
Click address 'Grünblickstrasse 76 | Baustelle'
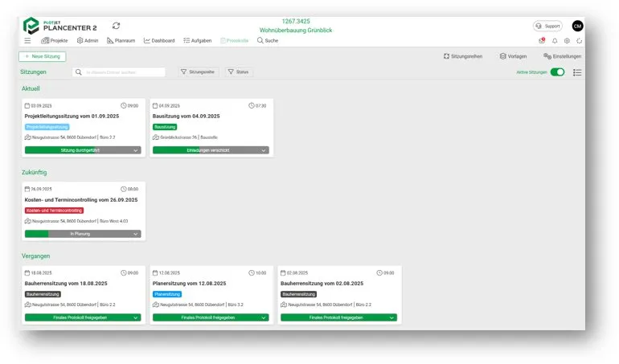[x=189, y=137]
